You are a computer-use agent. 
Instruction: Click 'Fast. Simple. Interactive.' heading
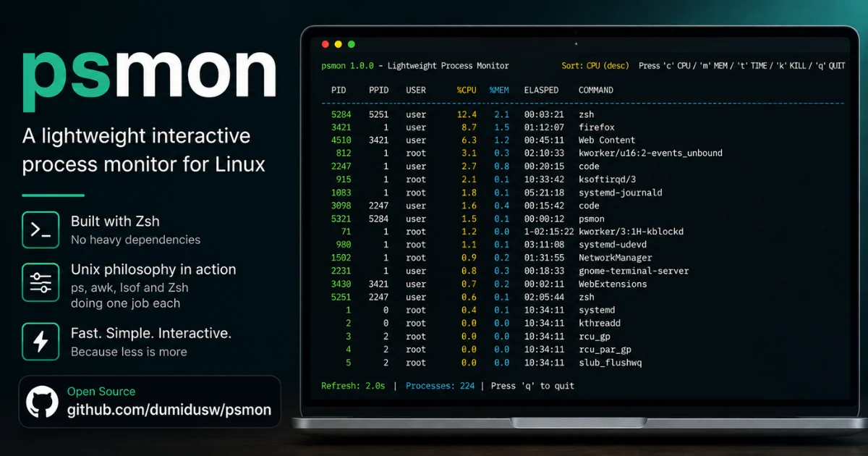pos(151,334)
